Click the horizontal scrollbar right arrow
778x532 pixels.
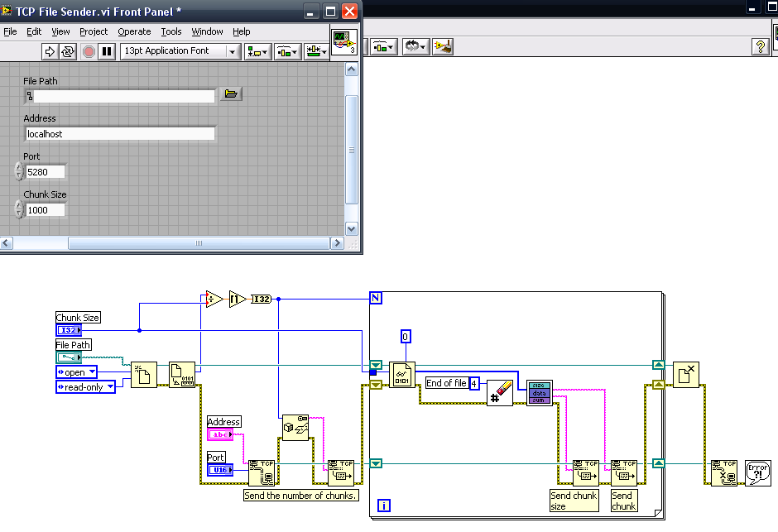tap(337, 243)
